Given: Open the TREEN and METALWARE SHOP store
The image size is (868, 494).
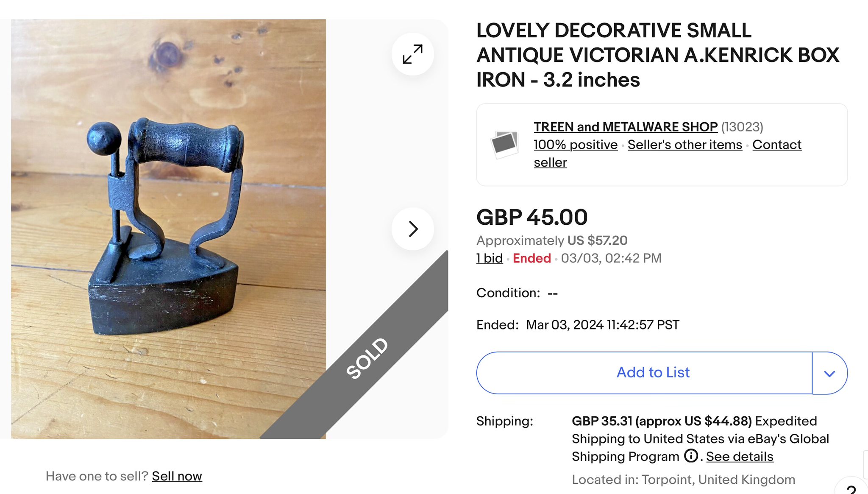Looking at the screenshot, I should (x=626, y=127).
